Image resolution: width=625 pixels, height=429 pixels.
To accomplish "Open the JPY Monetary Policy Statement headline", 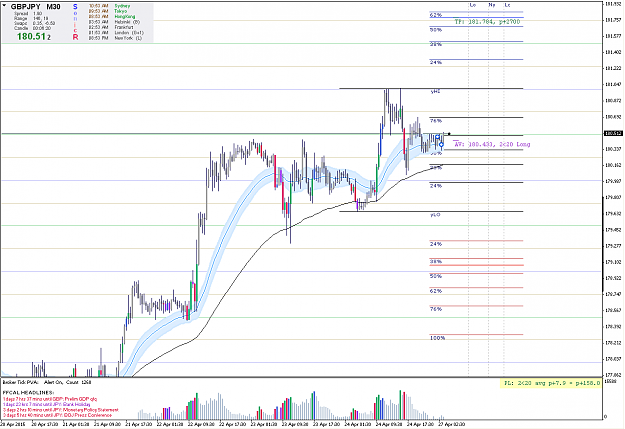I will pos(61,410).
